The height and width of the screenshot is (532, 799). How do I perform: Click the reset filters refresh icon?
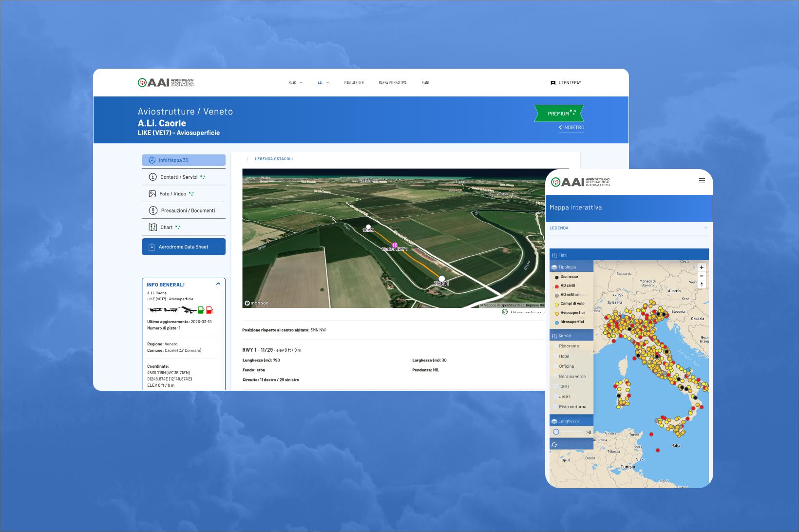554,445
